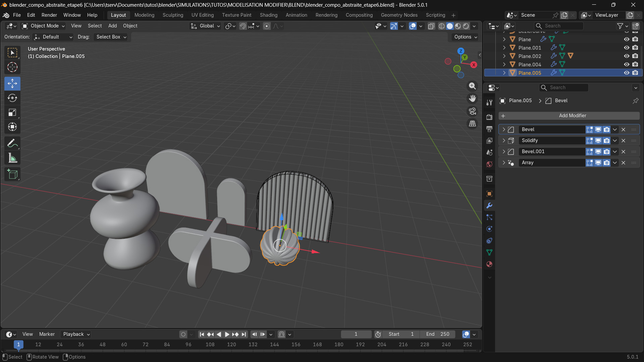
Task: Click the End frame field
Action: pos(438,334)
